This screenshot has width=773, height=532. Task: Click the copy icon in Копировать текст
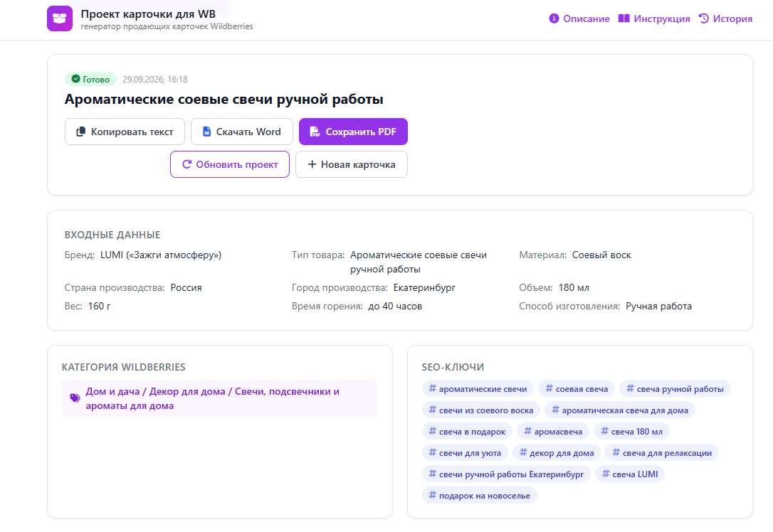[x=81, y=132]
